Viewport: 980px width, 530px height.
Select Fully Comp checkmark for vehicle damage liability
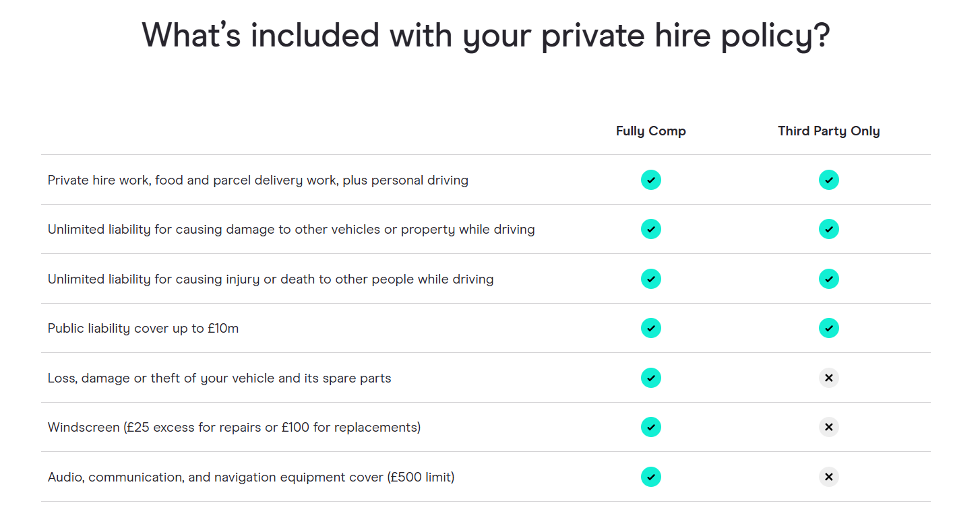click(651, 229)
